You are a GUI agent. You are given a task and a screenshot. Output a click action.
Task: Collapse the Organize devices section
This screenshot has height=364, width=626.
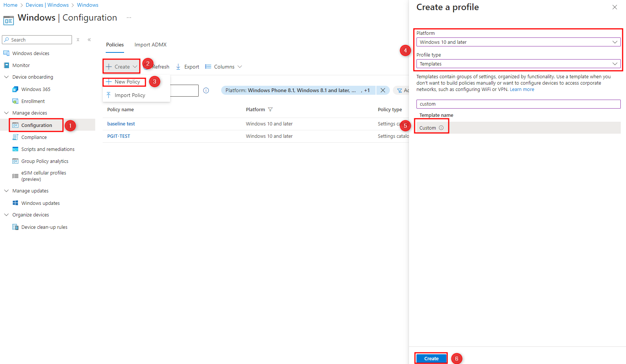click(x=6, y=215)
